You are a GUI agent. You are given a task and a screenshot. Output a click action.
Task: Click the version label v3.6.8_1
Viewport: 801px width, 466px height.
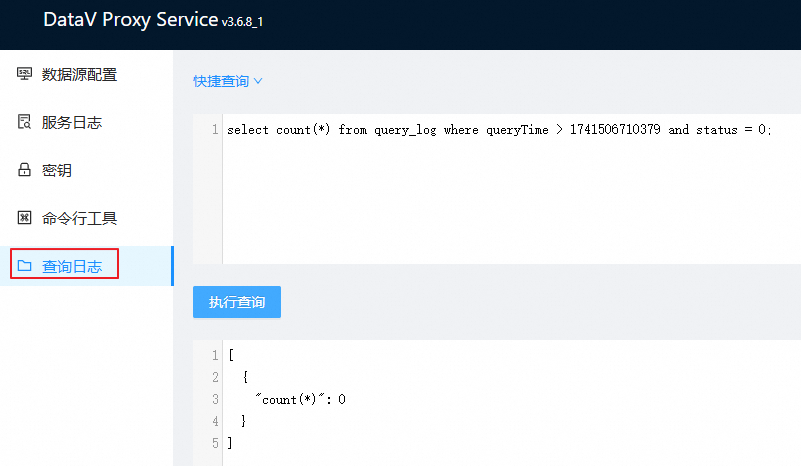(x=242, y=21)
